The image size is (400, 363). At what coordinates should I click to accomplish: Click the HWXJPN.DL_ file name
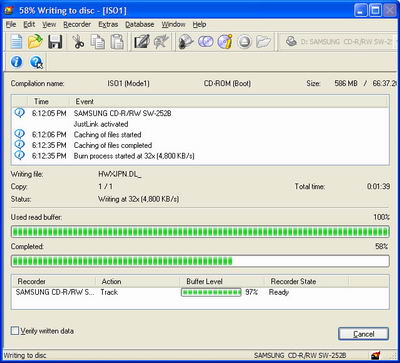pyautogui.click(x=120, y=174)
